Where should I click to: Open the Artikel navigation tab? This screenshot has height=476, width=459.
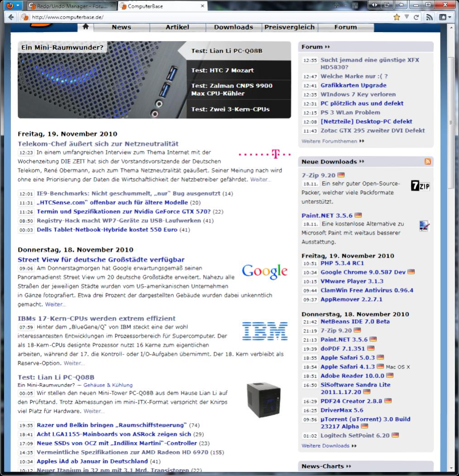177,27
